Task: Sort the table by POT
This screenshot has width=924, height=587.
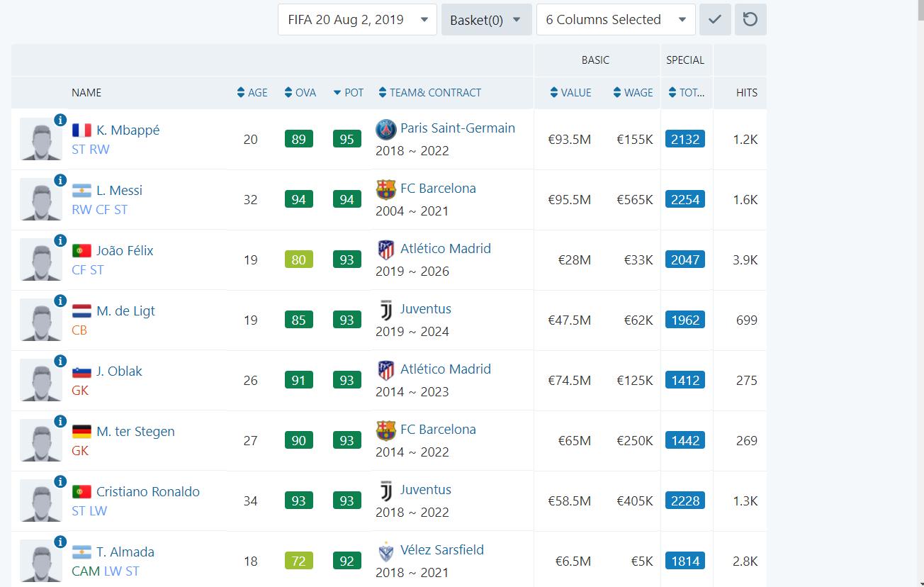Action: point(348,93)
